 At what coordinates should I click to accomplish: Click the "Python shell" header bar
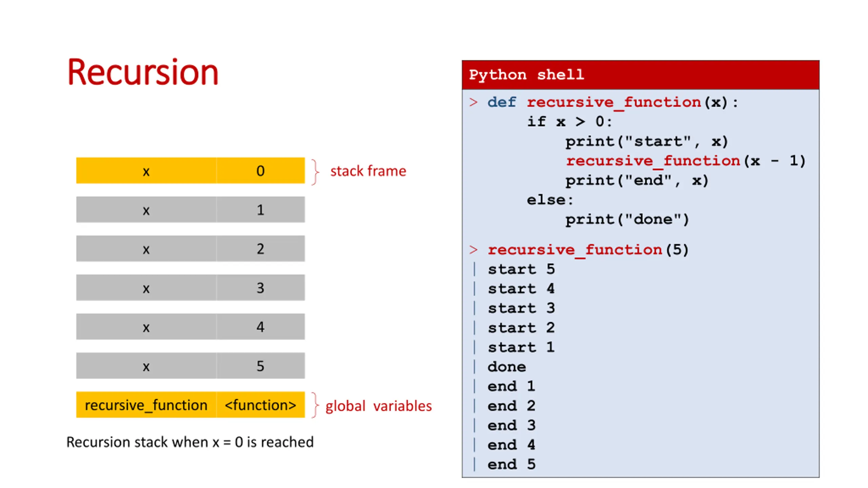click(x=640, y=75)
